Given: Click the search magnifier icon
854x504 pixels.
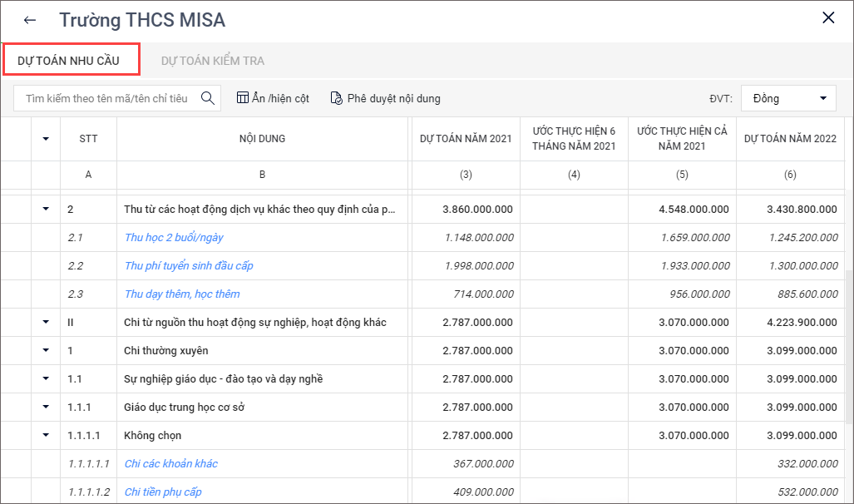Looking at the screenshot, I should [x=206, y=98].
